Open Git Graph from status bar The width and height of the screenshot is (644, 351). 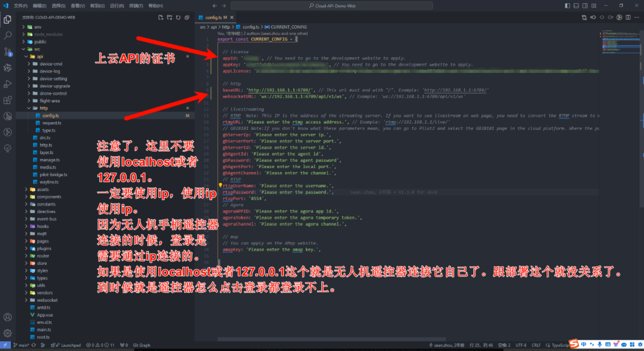(141, 345)
